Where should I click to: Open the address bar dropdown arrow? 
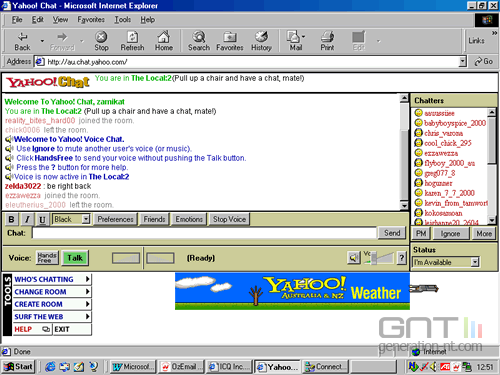point(462,61)
